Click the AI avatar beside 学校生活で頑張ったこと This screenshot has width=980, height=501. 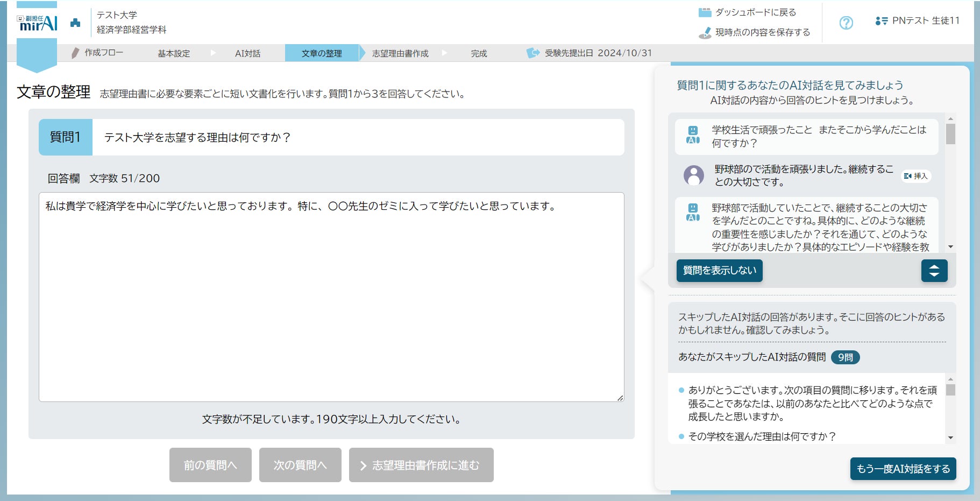[693, 135]
